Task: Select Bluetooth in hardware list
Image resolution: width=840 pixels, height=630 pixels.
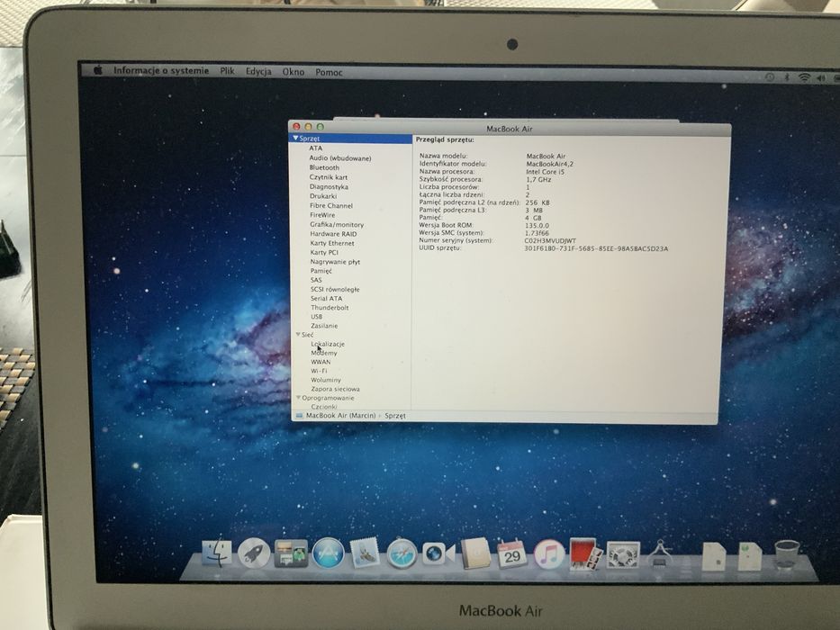Action: click(x=324, y=167)
